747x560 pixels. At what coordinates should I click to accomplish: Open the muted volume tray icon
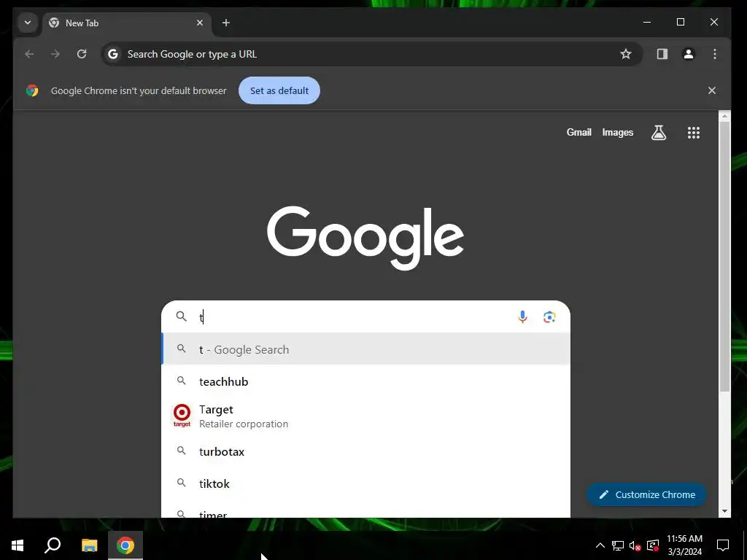(635, 545)
